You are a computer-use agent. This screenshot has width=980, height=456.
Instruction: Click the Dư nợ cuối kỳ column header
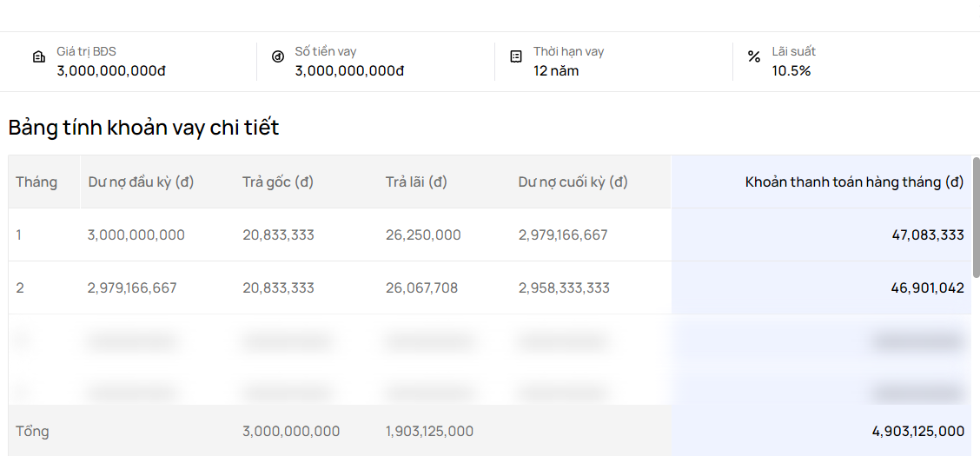point(573,182)
